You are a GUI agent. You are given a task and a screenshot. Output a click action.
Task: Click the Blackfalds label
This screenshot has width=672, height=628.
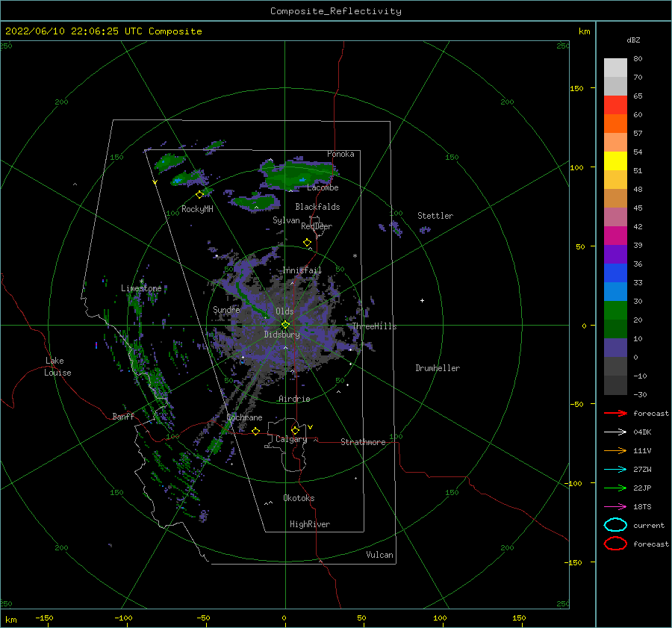click(317, 207)
